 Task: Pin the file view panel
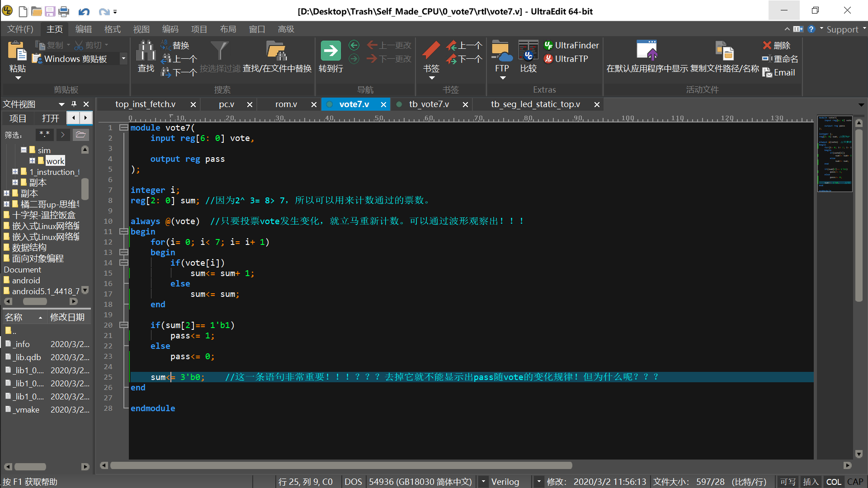click(74, 104)
